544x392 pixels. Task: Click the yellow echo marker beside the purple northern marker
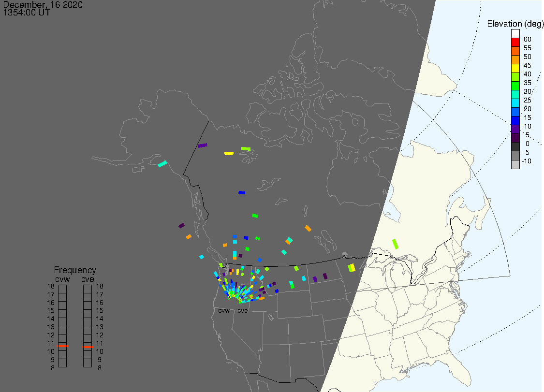coord(229,153)
